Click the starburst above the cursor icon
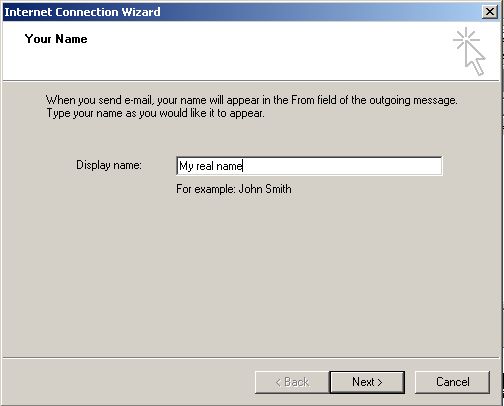Screen dimensions: 504x406 pos(466,39)
